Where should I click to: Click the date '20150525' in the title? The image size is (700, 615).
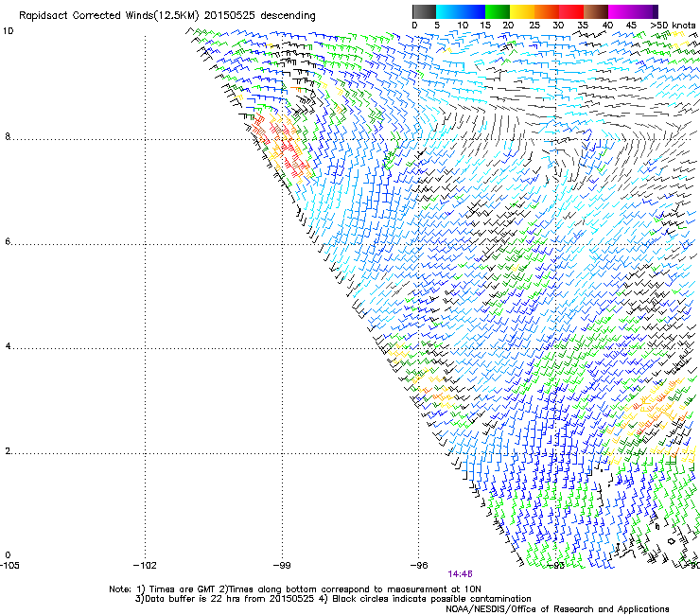[x=230, y=16]
